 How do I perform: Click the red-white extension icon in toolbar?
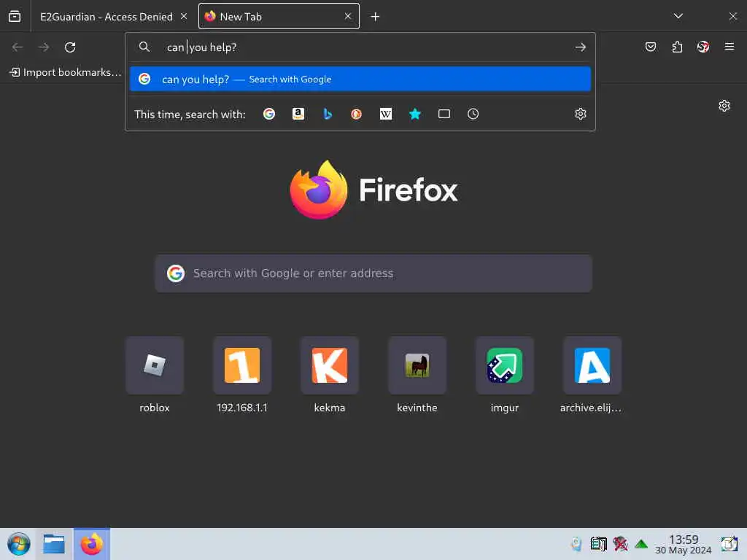703,47
